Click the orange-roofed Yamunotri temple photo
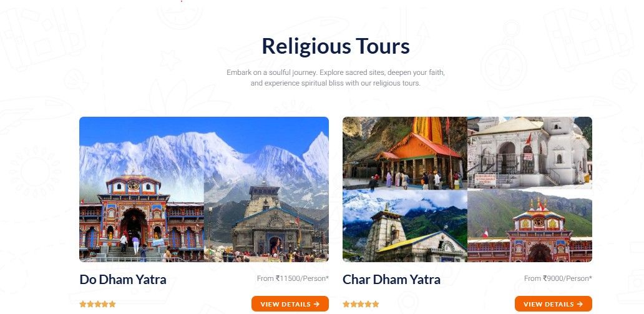 (404, 153)
